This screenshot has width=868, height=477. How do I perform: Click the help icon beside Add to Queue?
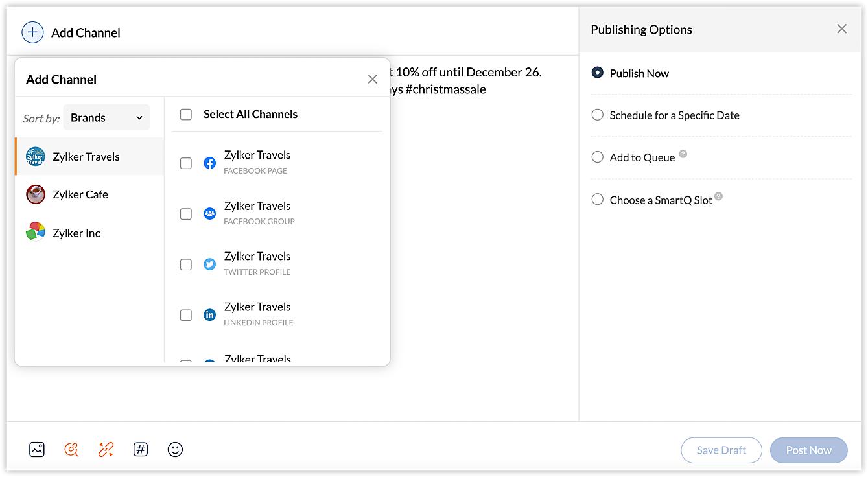683,155
